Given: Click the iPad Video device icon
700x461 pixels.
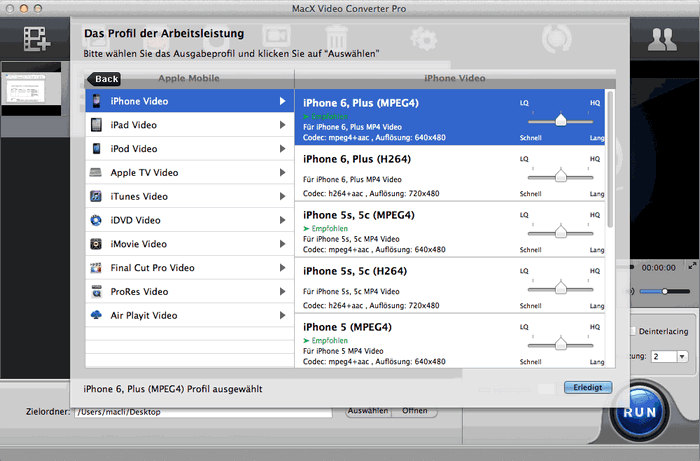Looking at the screenshot, I should [96, 125].
